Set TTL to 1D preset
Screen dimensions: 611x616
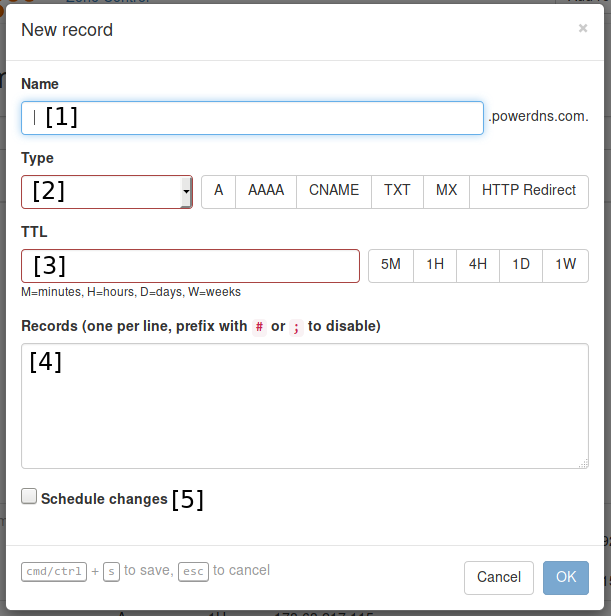[x=521, y=265]
